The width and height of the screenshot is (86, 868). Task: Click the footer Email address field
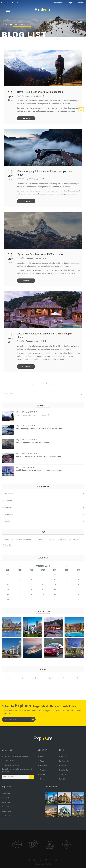click(15, 777)
